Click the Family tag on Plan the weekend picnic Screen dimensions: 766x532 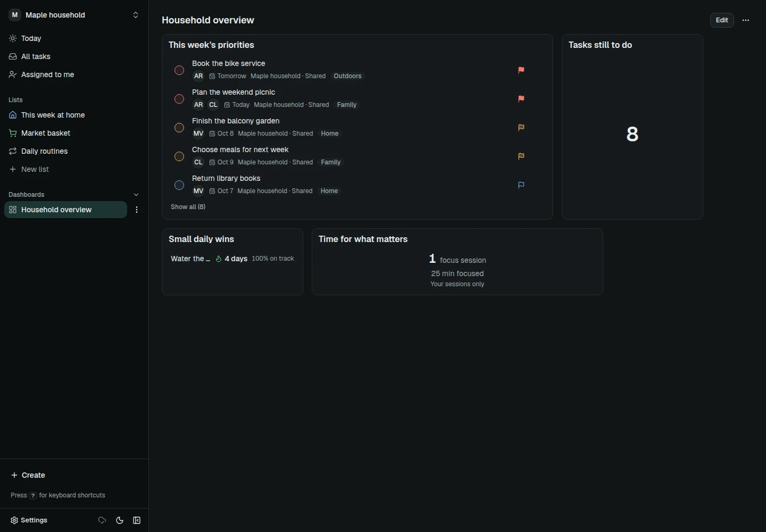coord(347,105)
